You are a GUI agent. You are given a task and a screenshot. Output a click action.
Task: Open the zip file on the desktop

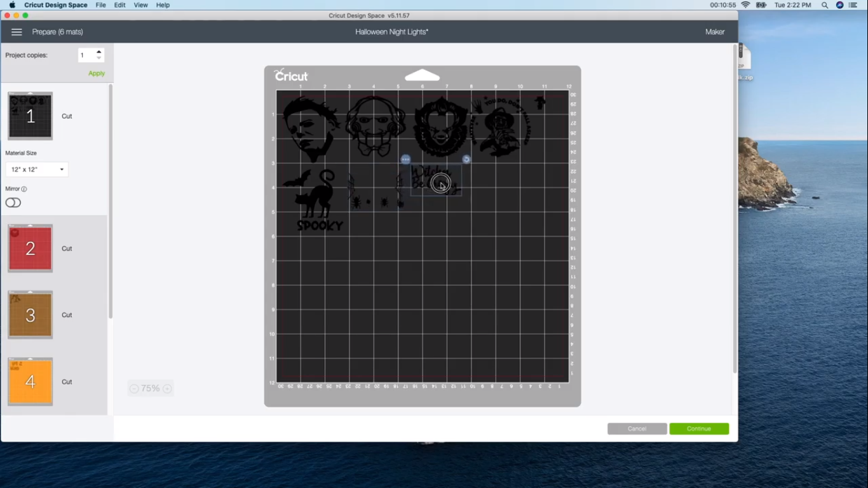[x=745, y=62]
